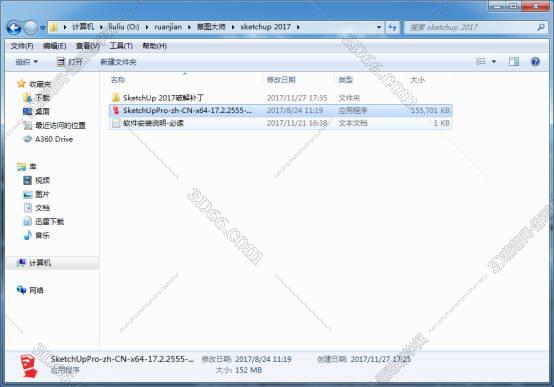Click the folder icon in address bar

coord(54,27)
